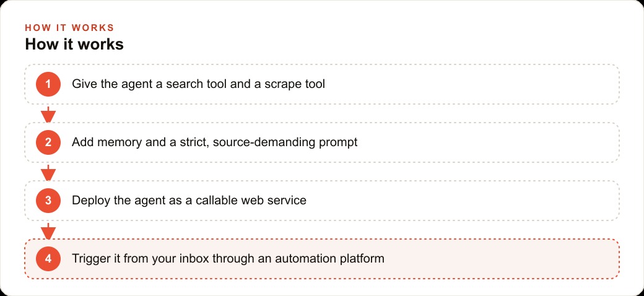The height and width of the screenshot is (296, 644).
Task: Click the arrow pointing to step 4
Action: [x=48, y=231]
